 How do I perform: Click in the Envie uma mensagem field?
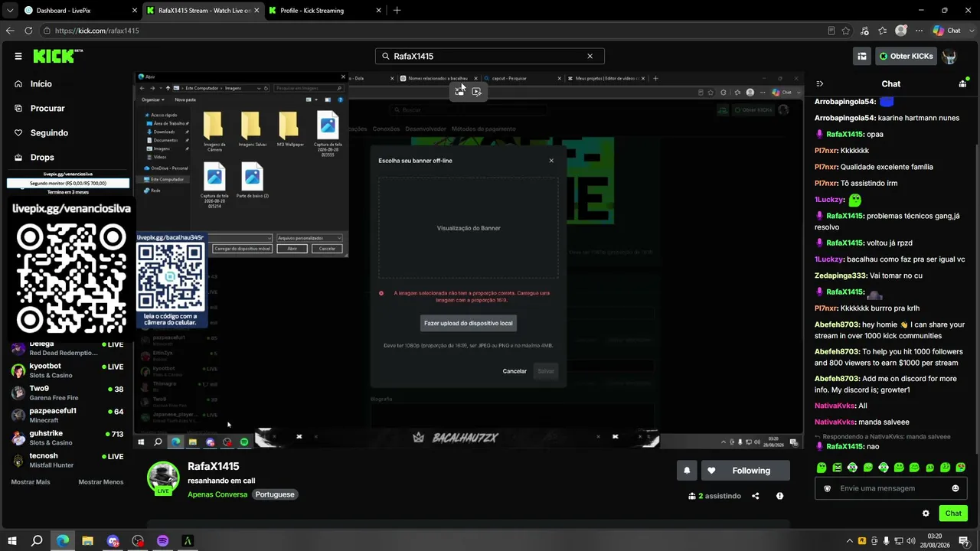[892, 488]
